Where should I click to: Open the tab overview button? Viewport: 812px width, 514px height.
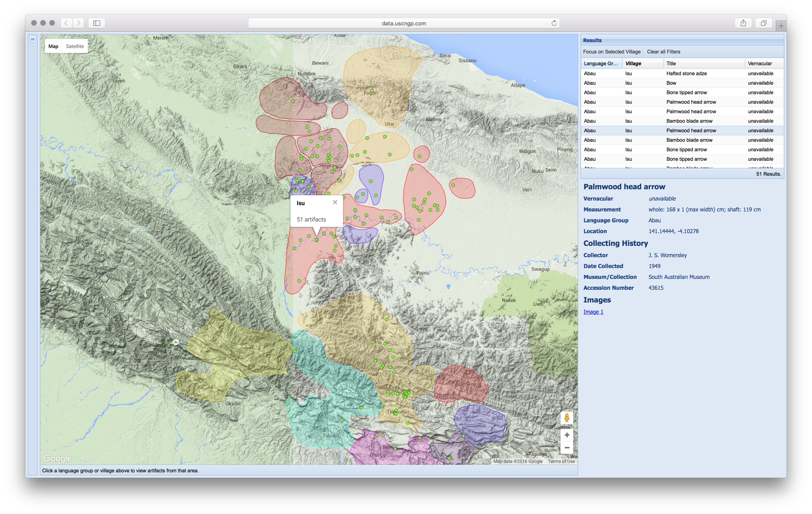click(x=763, y=23)
